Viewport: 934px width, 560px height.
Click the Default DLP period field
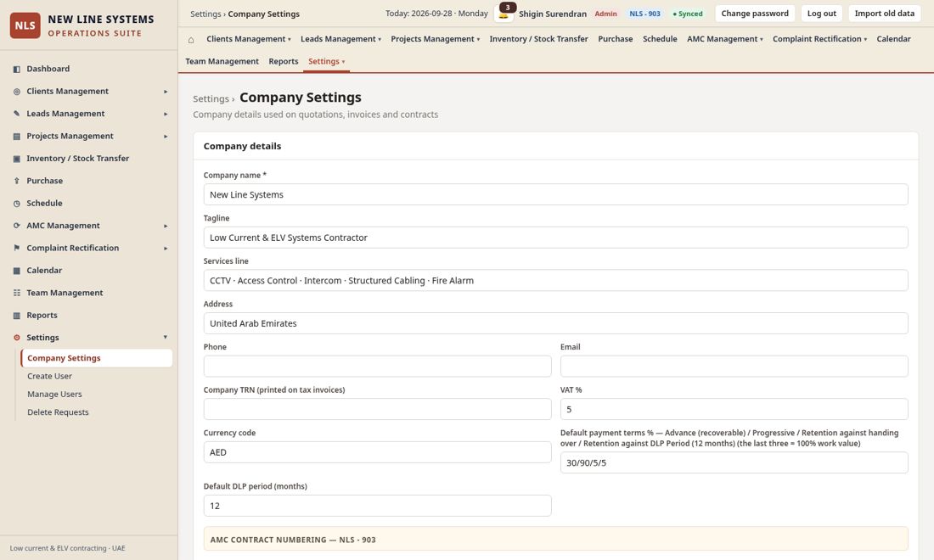[x=378, y=506]
